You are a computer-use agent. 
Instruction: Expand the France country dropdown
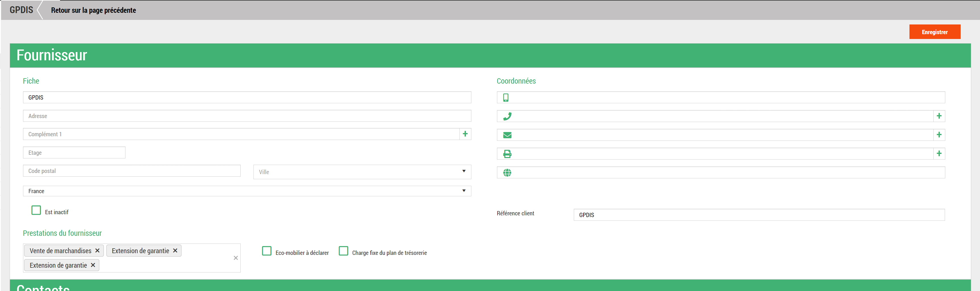click(247, 191)
